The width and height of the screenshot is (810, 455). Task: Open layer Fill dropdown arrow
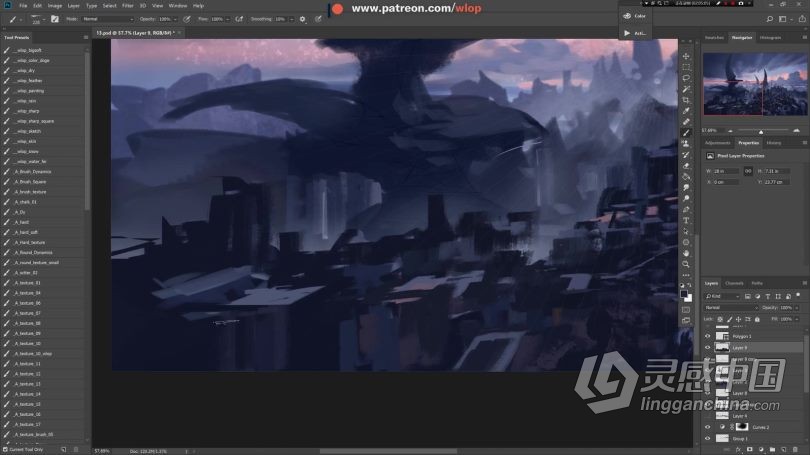pos(798,320)
